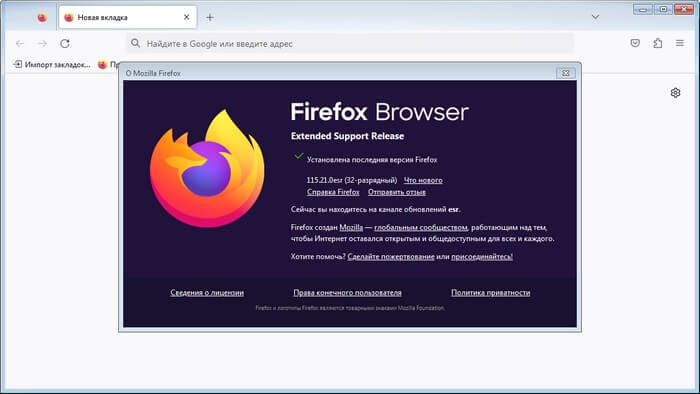Click the large Firefox logo image
This screenshot has width=700, height=394.
coord(207,168)
